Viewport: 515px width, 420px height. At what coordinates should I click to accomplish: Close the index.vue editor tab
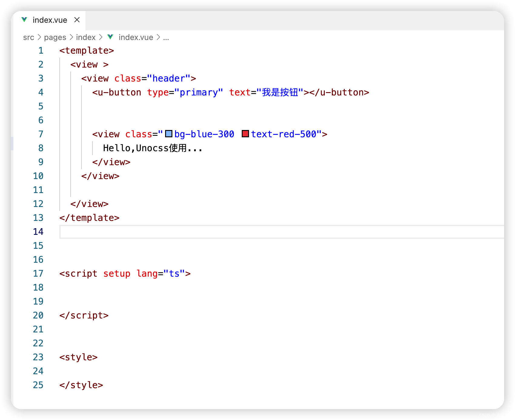77,20
